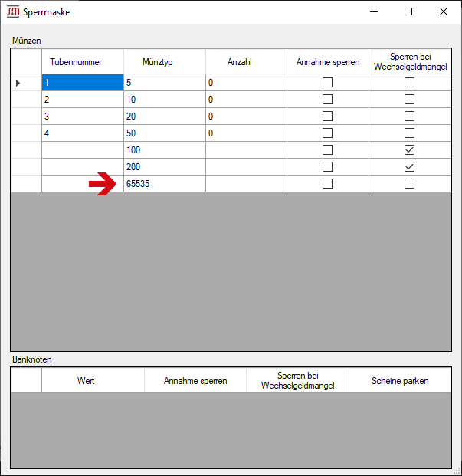This screenshot has width=462, height=476.
Task: Click the Münztyp cell showing 100
Action: tap(164, 150)
